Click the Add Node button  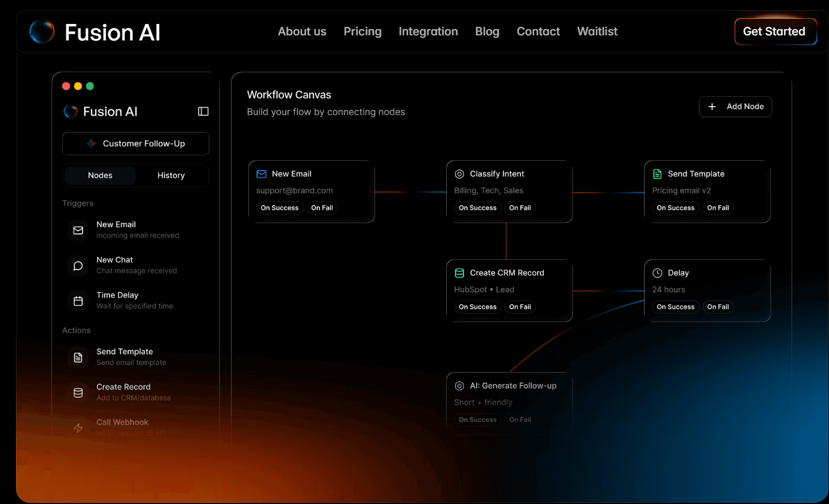coord(735,107)
